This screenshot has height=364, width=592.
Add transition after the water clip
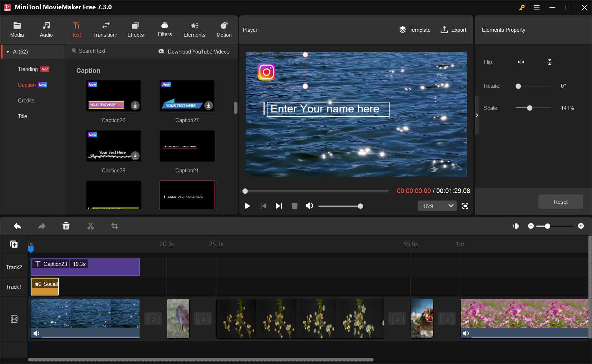[153, 319]
